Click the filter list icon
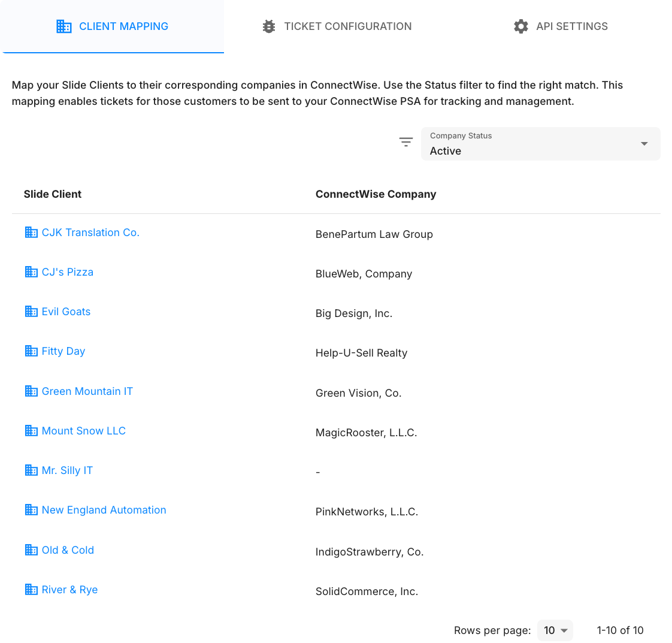The width and height of the screenshot is (672, 643). click(x=406, y=143)
